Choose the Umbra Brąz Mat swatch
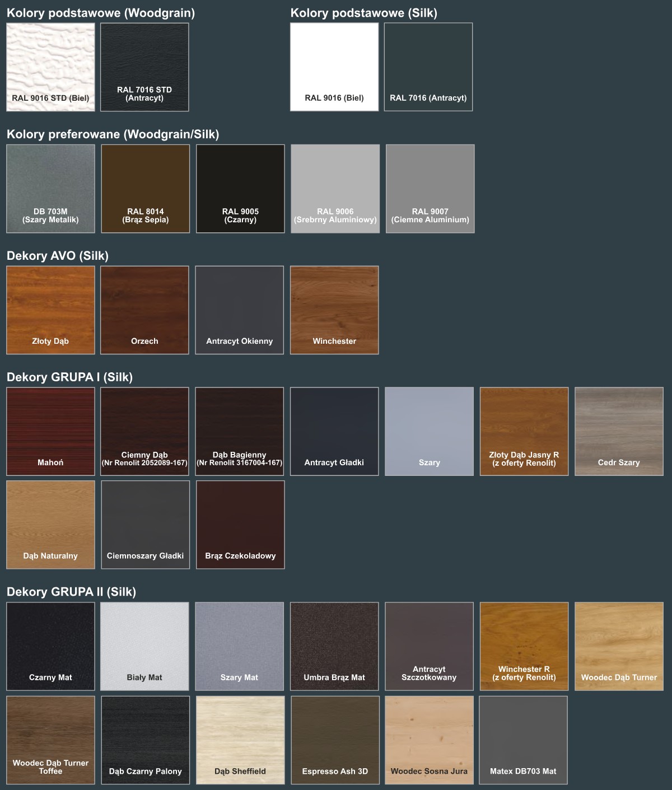 334,646
